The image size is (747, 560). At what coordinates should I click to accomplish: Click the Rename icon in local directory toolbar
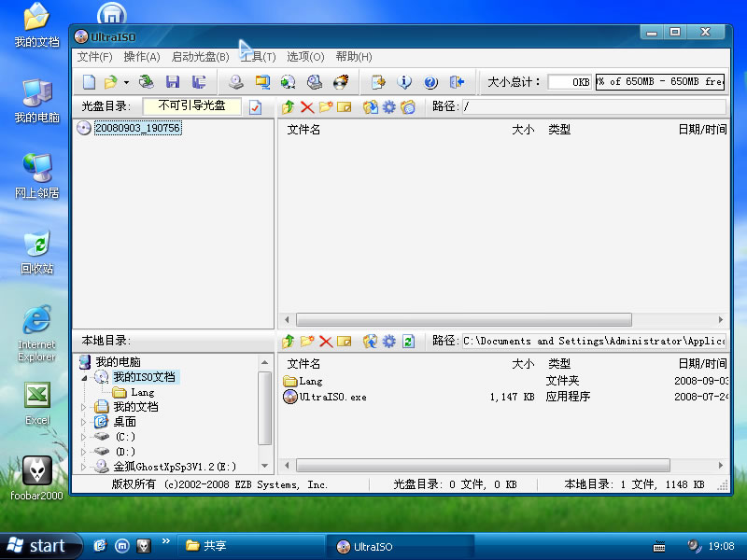[344, 341]
